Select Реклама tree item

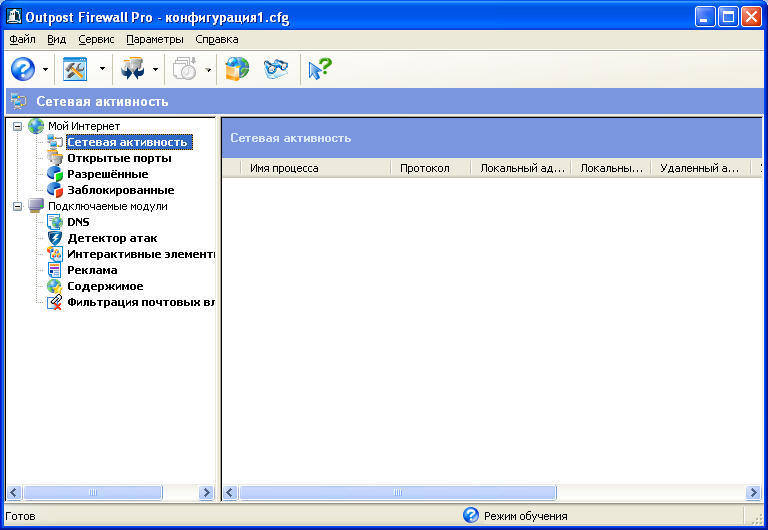point(92,270)
